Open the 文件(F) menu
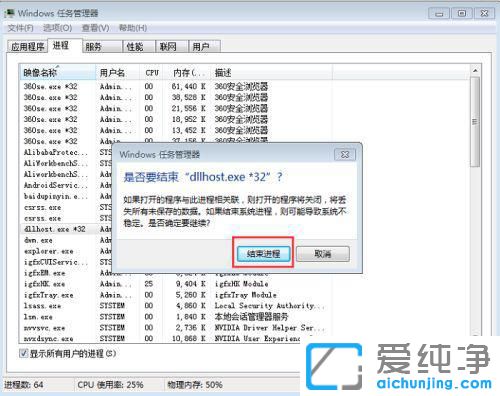 (x=21, y=28)
